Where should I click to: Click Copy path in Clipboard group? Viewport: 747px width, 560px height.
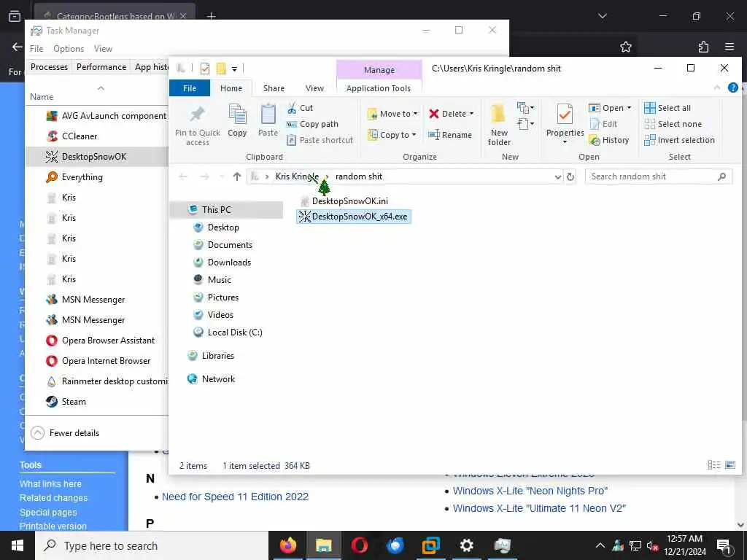[312, 124]
